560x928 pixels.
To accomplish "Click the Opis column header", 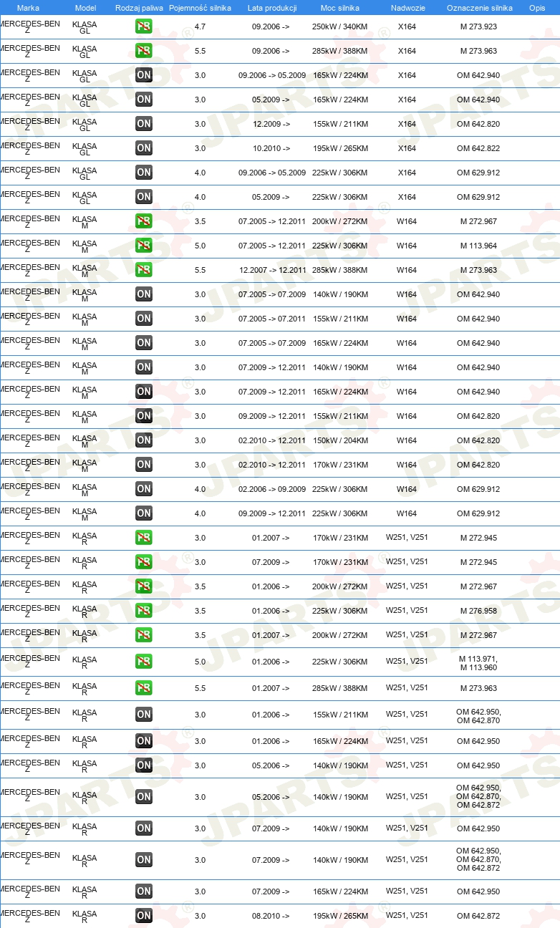I will 537,8.
